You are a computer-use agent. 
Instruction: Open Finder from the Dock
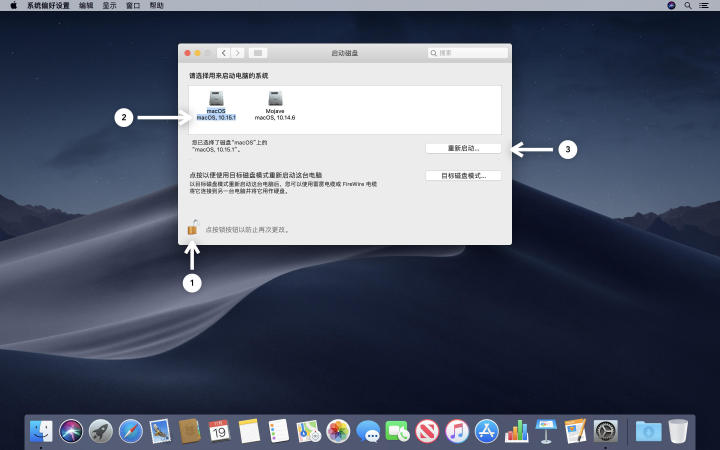click(x=41, y=431)
